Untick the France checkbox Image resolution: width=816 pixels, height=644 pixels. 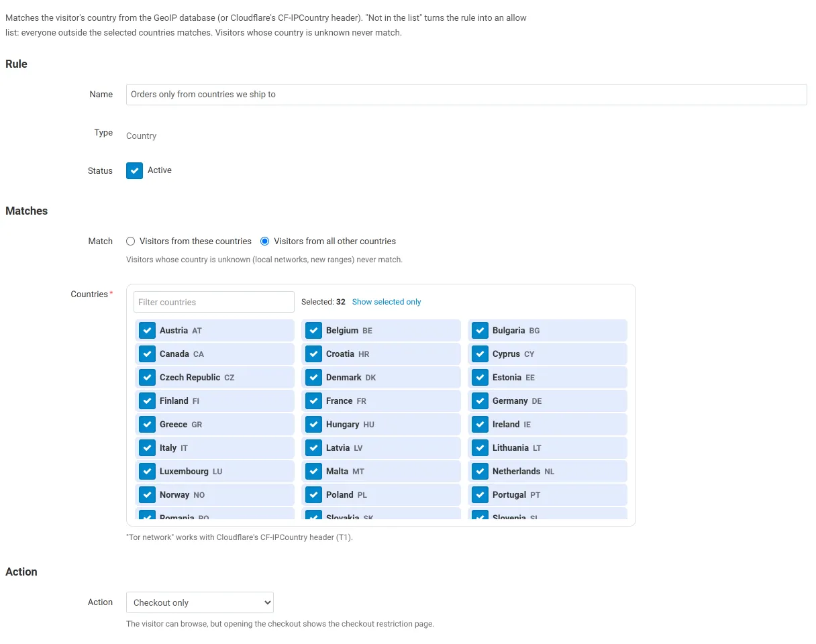(314, 401)
